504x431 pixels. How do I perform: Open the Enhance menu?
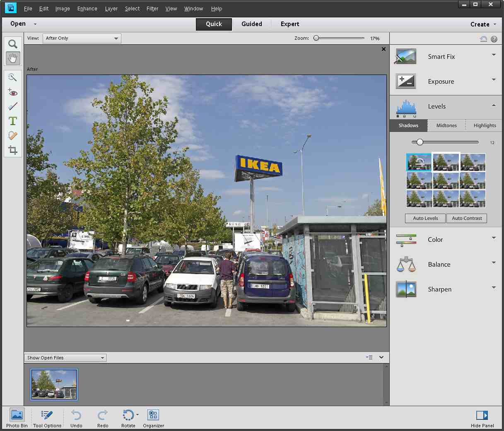pos(87,8)
